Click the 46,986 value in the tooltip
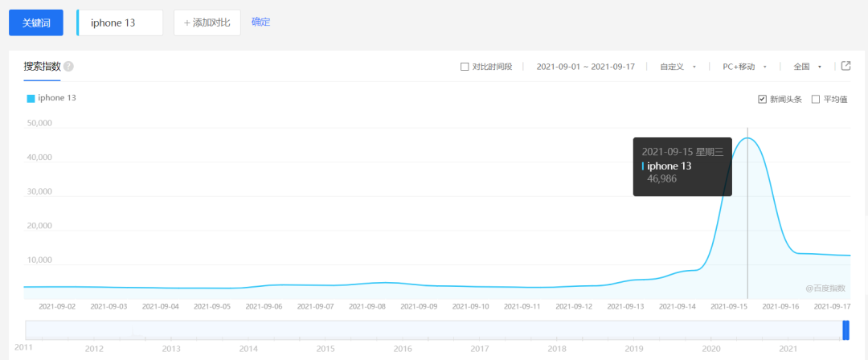 click(661, 179)
